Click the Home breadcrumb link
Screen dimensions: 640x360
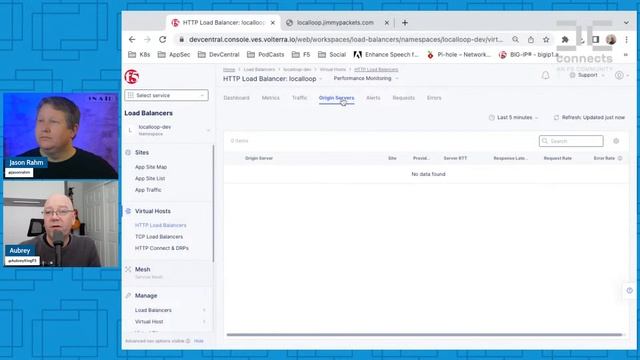(x=229, y=69)
